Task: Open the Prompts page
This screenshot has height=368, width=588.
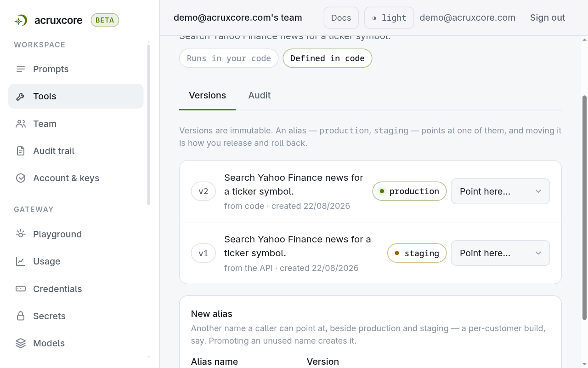Action: coord(76,69)
